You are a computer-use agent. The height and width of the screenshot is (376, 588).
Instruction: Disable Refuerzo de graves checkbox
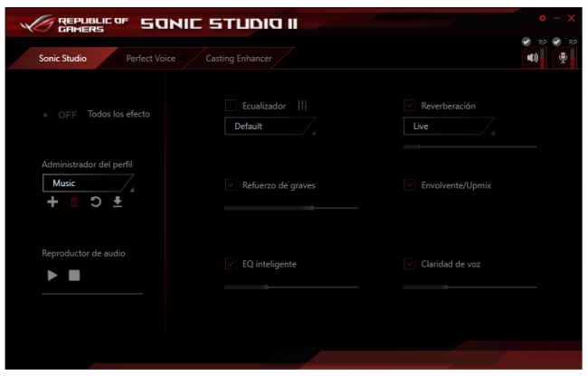(x=231, y=185)
